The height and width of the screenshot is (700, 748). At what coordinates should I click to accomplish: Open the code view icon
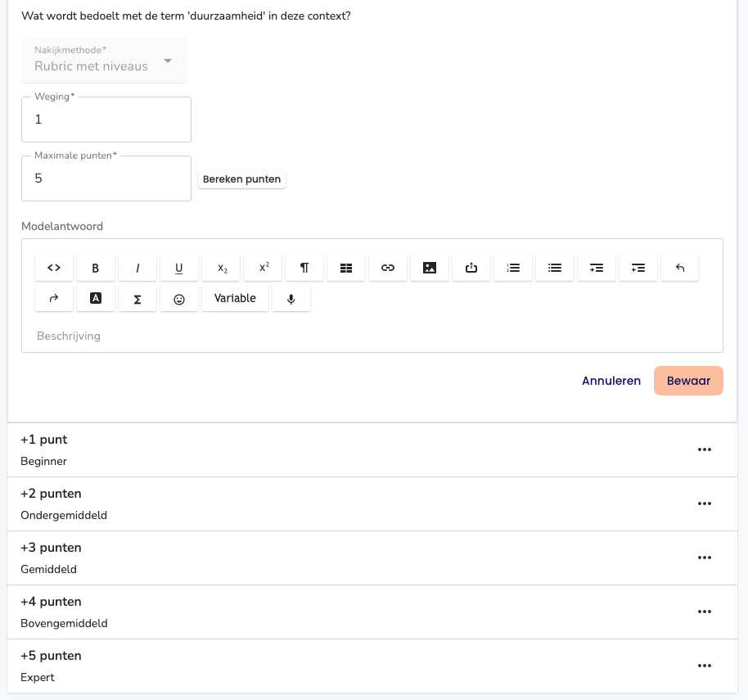point(54,268)
